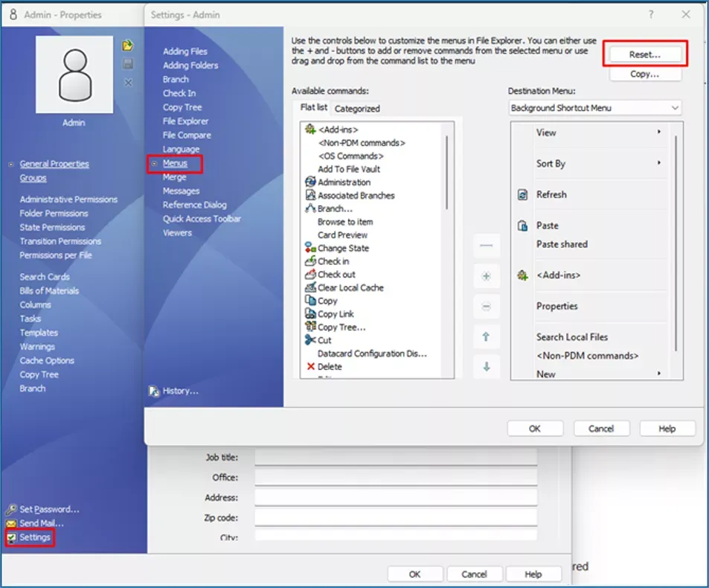Open Cache Options page
Image resolution: width=709 pixels, height=588 pixels.
coord(47,360)
